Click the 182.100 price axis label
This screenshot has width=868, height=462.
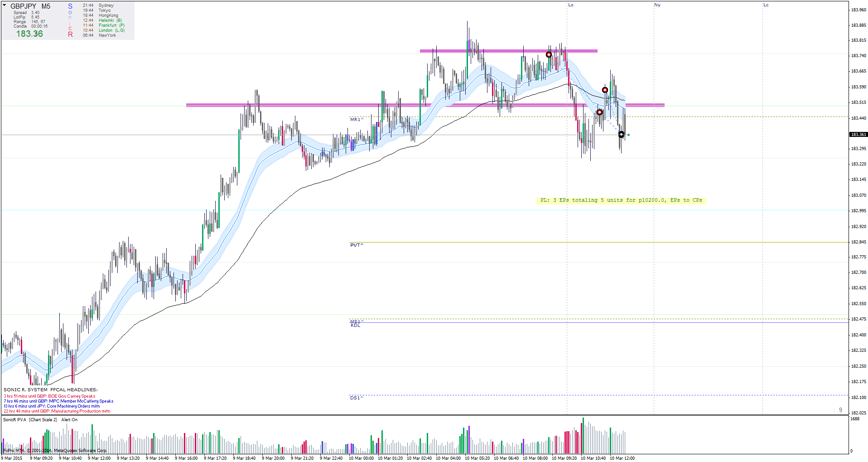click(858, 398)
